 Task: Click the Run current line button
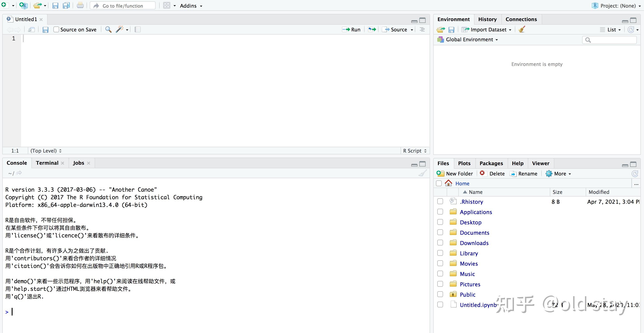(351, 30)
